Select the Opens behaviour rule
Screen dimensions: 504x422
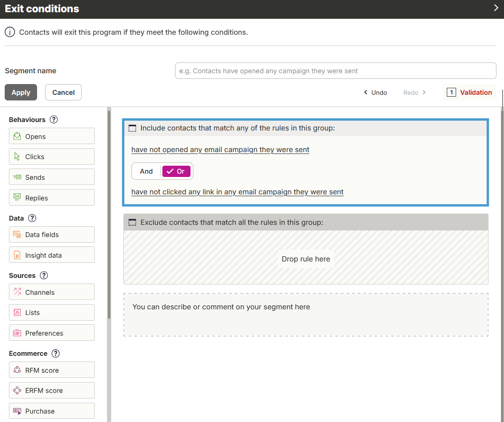click(x=52, y=136)
